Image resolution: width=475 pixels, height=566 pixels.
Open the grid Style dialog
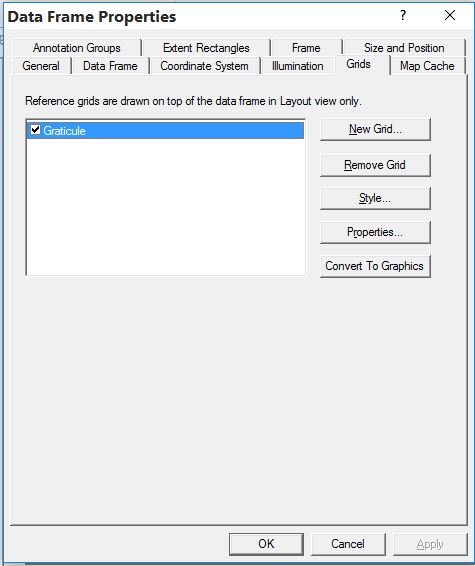(x=375, y=198)
